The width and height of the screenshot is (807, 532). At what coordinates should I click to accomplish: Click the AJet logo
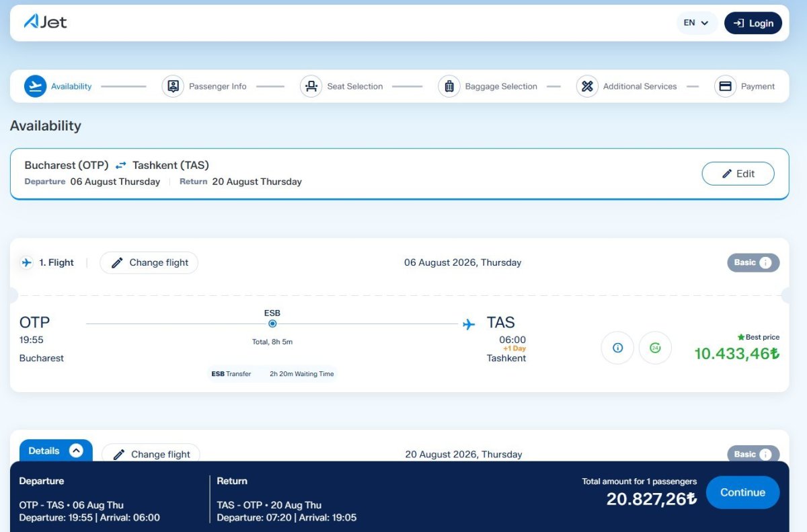tap(46, 22)
